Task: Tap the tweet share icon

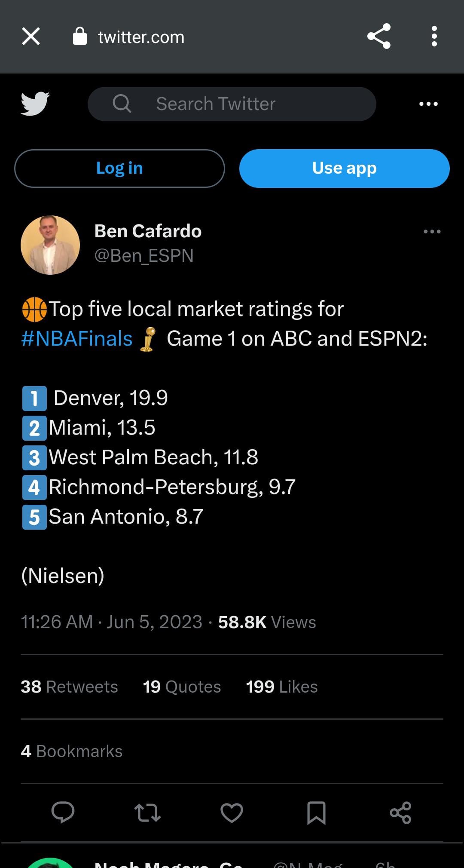Action: [x=400, y=813]
